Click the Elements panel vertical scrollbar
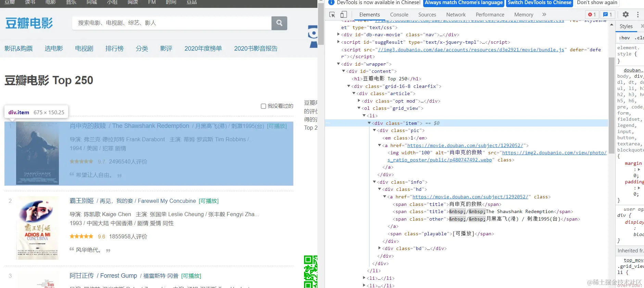644x288 pixels. [x=611, y=105]
